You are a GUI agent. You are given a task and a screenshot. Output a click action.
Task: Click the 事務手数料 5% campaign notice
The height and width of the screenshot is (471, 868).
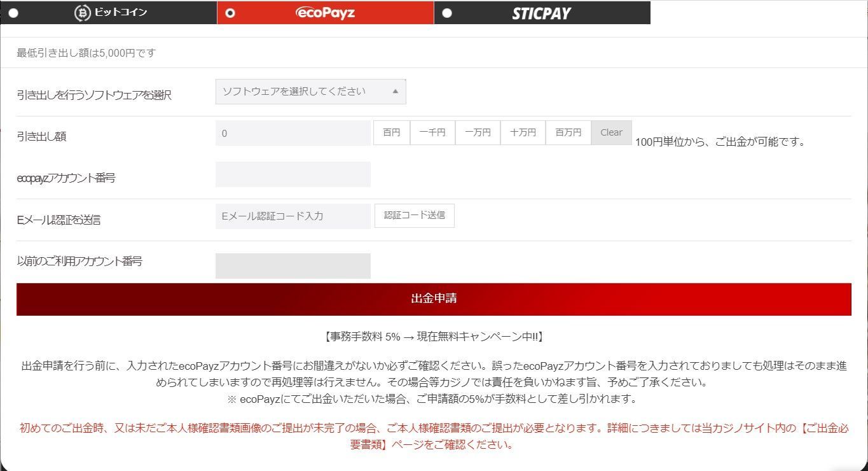434,337
